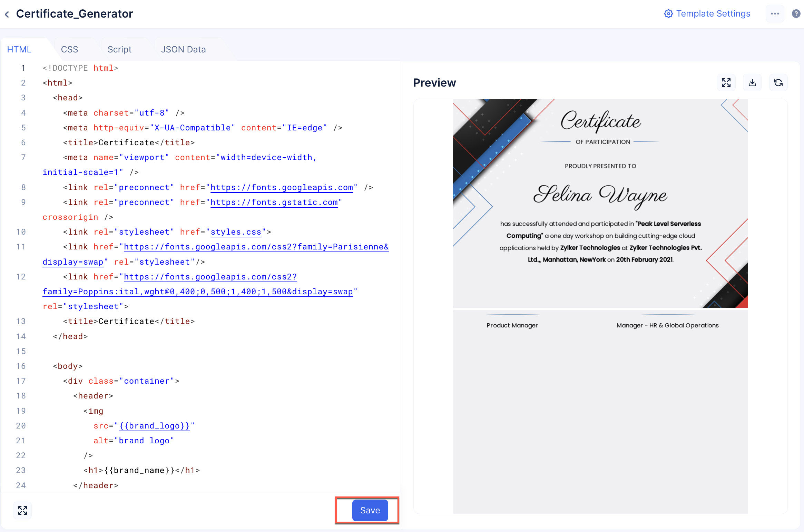This screenshot has height=532, width=804.
Task: Click the certificate preview image
Action: [x=600, y=204]
